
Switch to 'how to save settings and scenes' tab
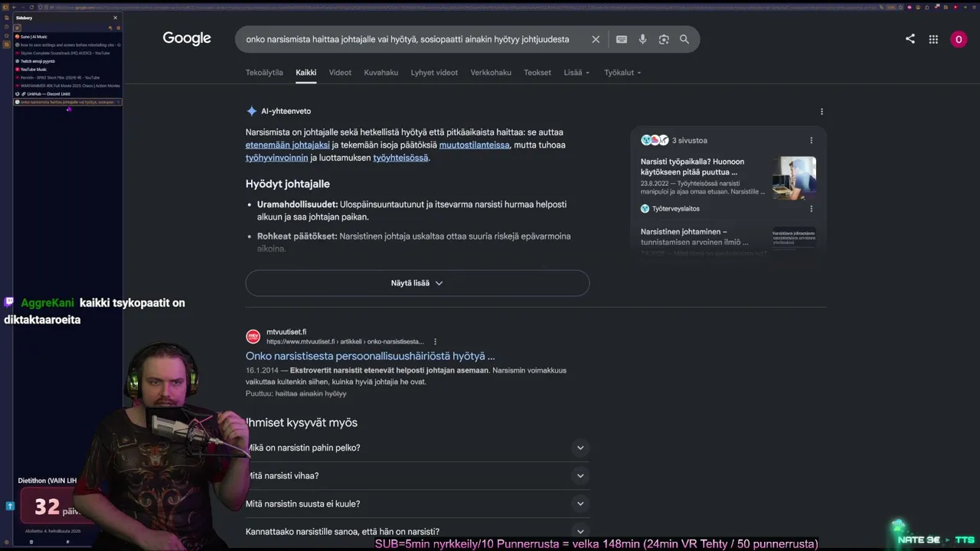pyautogui.click(x=67, y=45)
